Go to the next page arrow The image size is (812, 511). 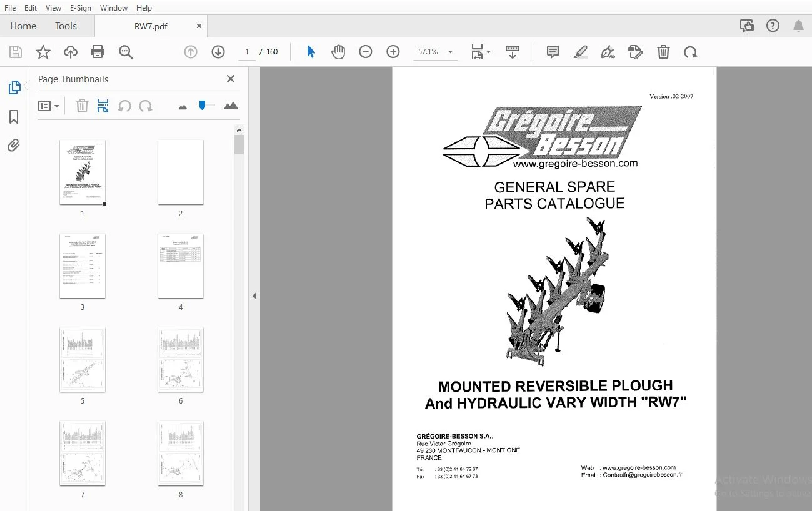(x=218, y=52)
